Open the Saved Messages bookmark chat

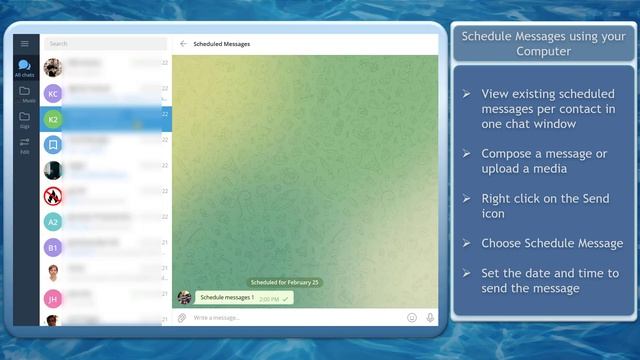(106, 145)
